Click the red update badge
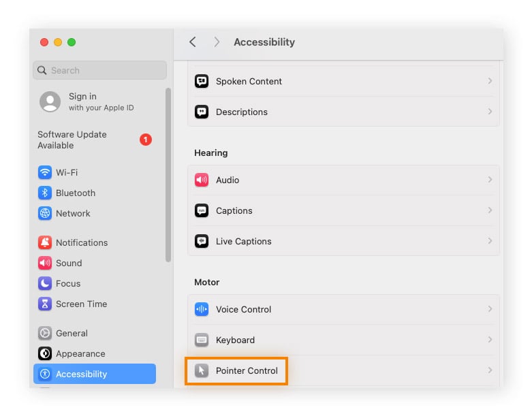Screen dimensions: 532x416 click(146, 140)
